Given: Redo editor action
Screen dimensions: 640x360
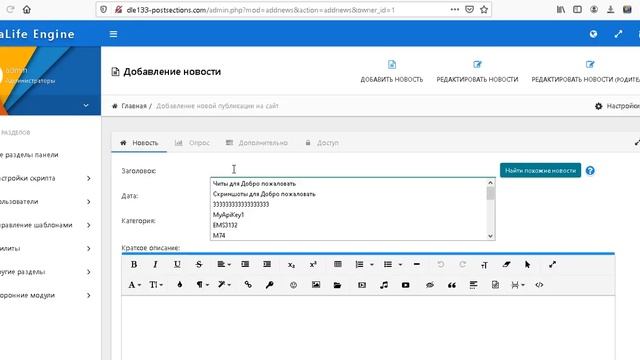Looking at the screenshot, I should point(462,264).
